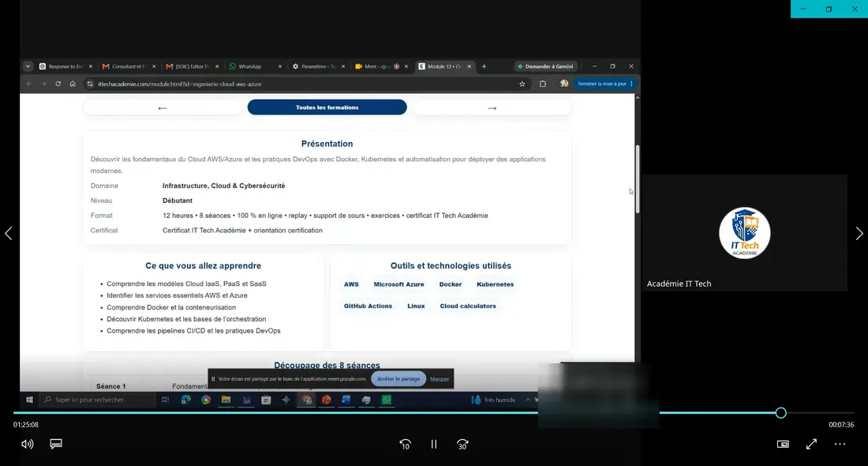868x466 pixels.
Task: Go to the previous item with left chevron
Action: click(x=9, y=233)
